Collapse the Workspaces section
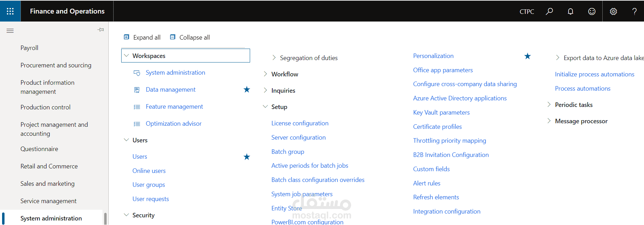The height and width of the screenshot is (225, 644). 126,56
